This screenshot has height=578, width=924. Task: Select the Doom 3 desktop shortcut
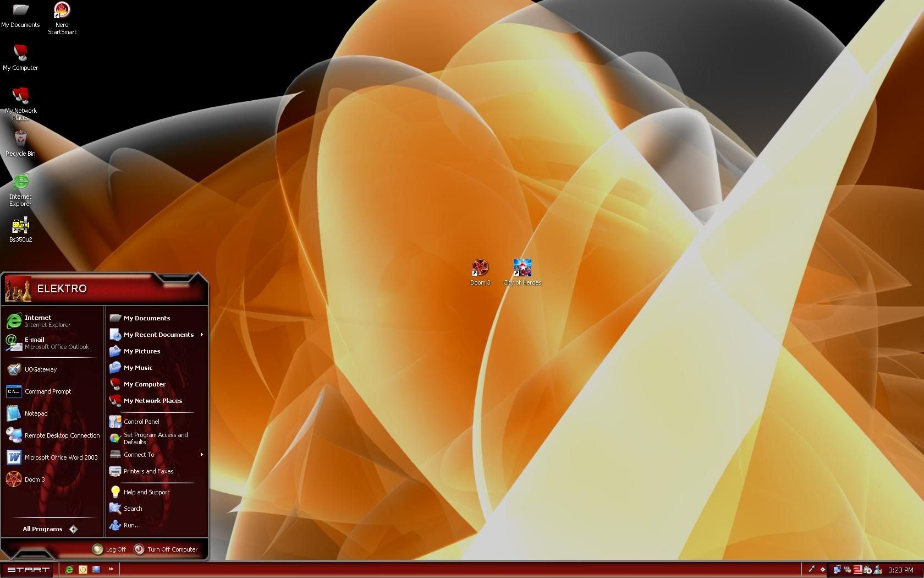[480, 272]
